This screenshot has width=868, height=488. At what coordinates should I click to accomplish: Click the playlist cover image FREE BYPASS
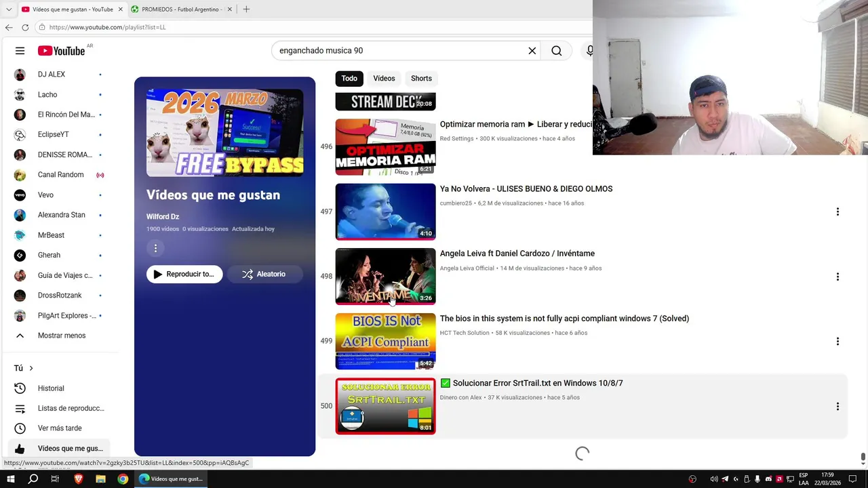pos(224,133)
